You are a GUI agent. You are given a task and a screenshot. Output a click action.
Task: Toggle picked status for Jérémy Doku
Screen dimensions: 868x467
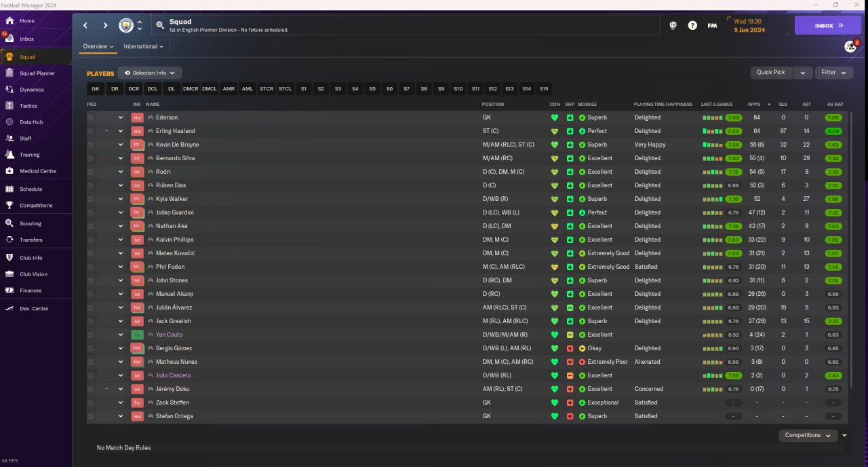(x=90, y=389)
